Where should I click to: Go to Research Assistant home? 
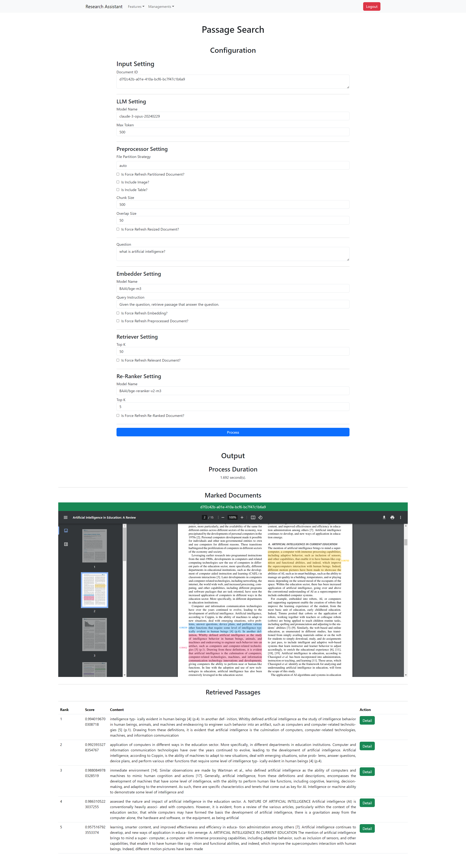point(104,6)
